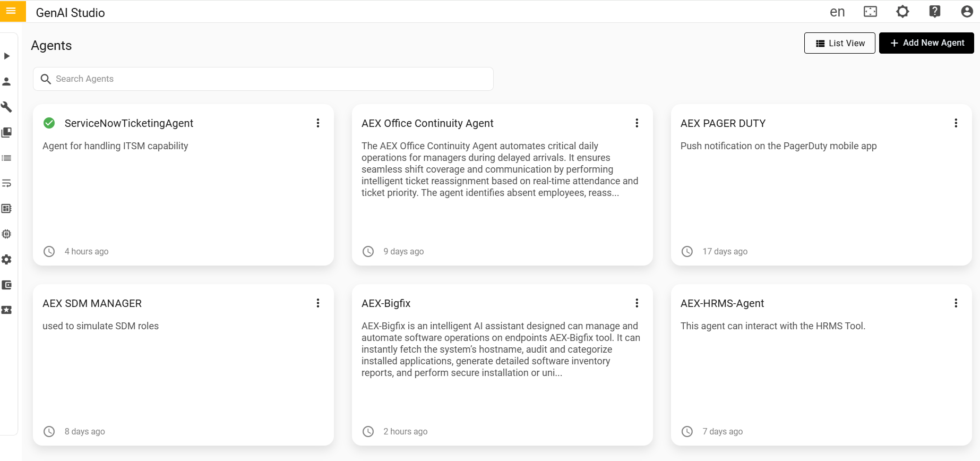Select the wrench tools sidebar icon
Screen dimensions: 980x461
click(7, 107)
